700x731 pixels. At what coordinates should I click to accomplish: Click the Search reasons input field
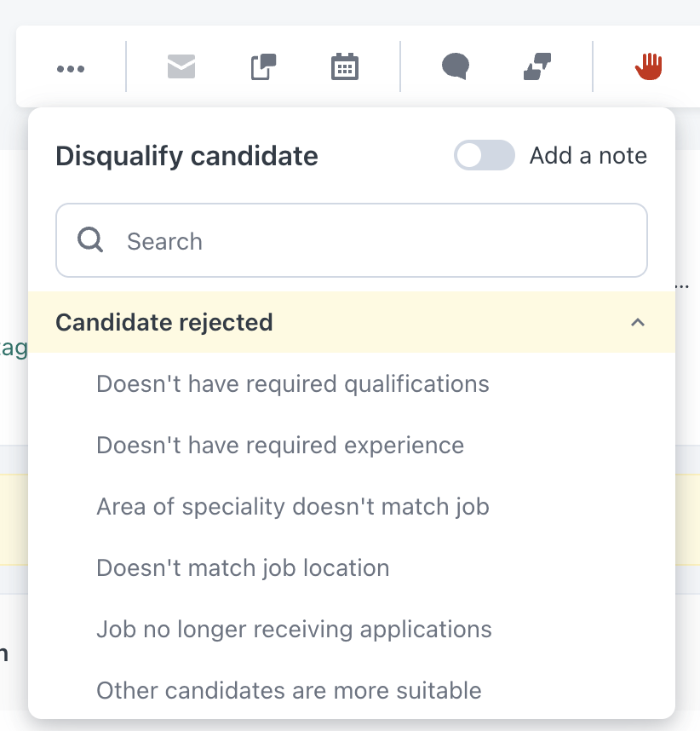tap(375, 241)
